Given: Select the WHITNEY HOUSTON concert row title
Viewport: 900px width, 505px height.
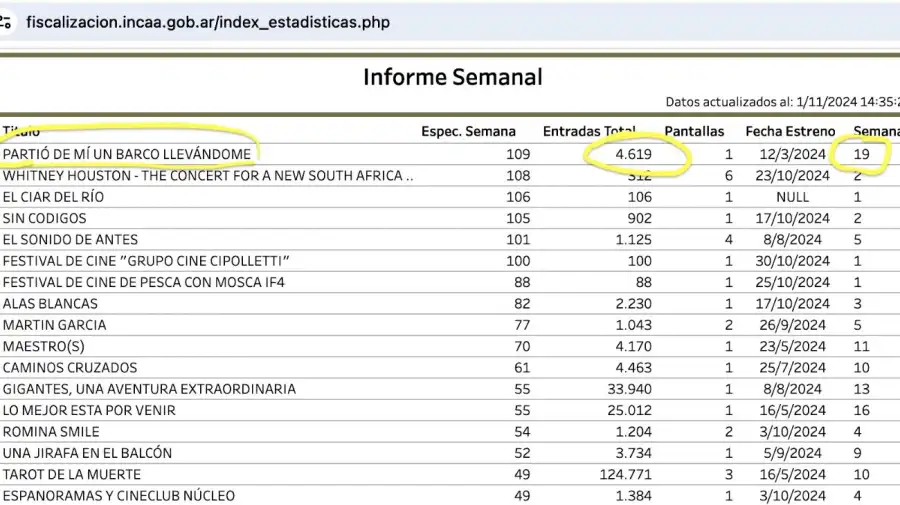Looking at the screenshot, I should point(208,176).
